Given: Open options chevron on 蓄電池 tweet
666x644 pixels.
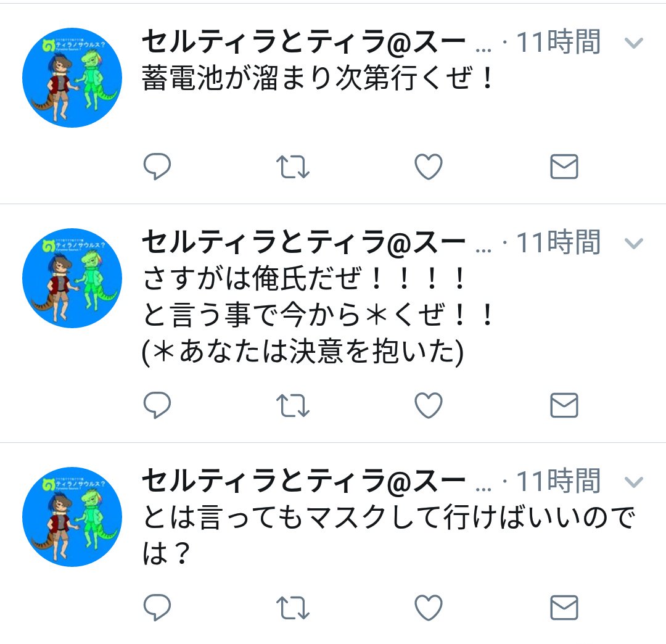Looking at the screenshot, I should [634, 43].
